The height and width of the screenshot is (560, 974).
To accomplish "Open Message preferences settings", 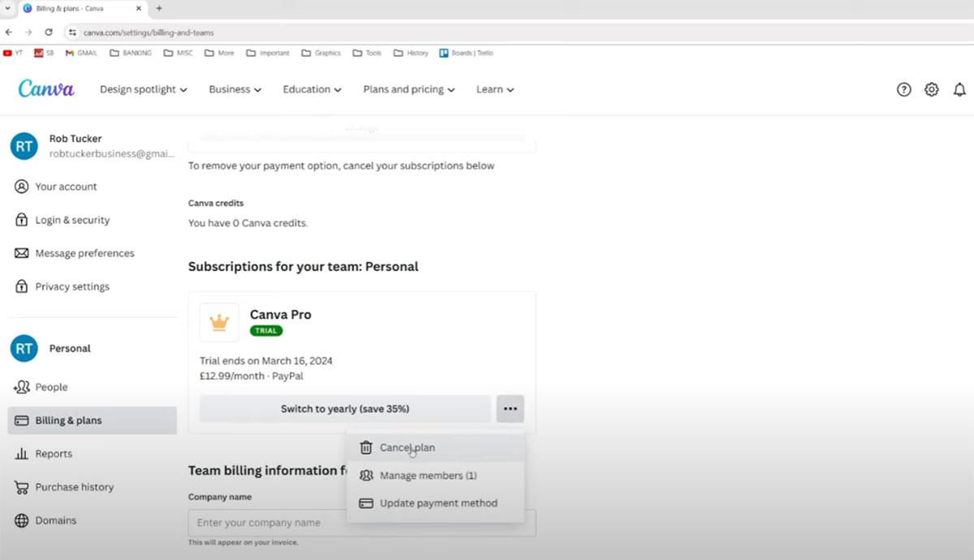I will point(93,253).
